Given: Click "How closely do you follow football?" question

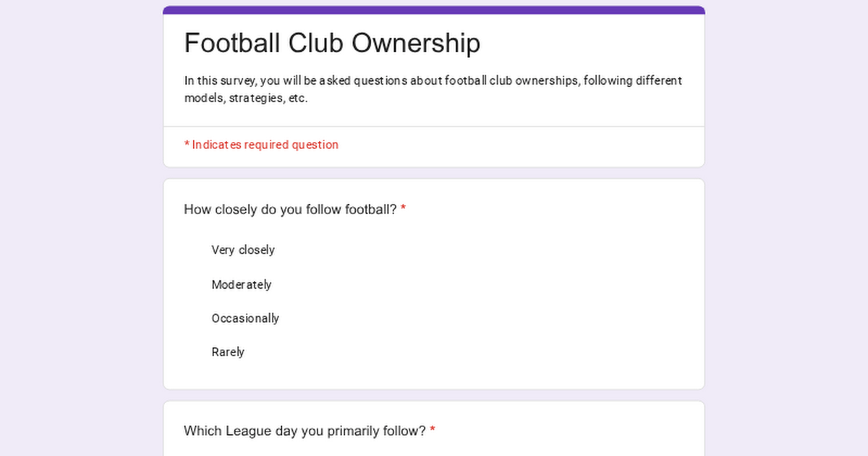Looking at the screenshot, I should pos(290,210).
